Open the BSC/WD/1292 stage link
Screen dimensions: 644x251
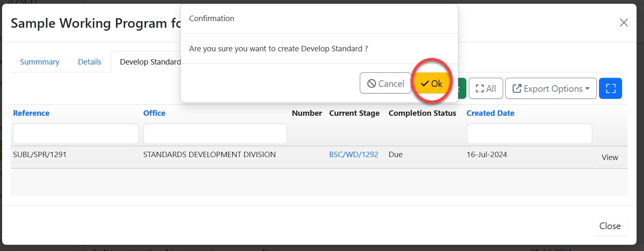coord(354,155)
